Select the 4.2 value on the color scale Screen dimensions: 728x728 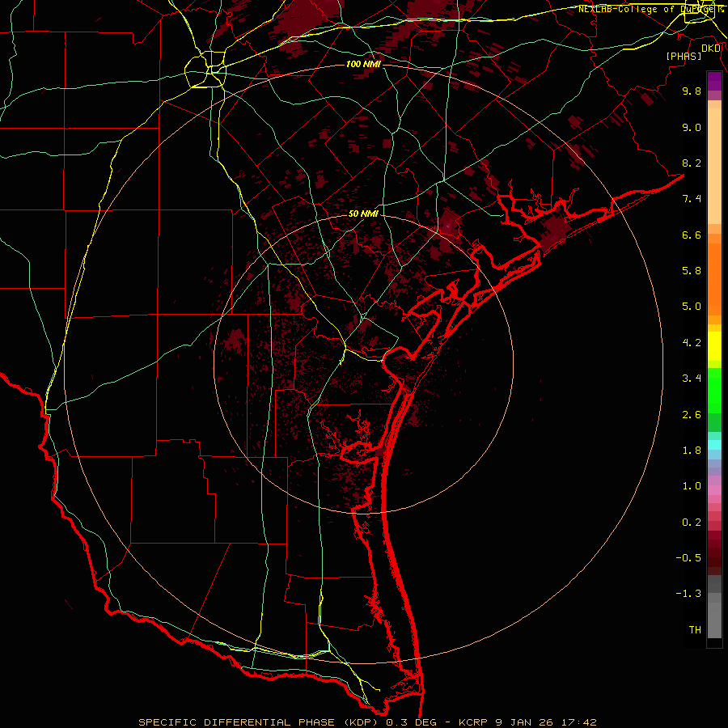tap(692, 343)
